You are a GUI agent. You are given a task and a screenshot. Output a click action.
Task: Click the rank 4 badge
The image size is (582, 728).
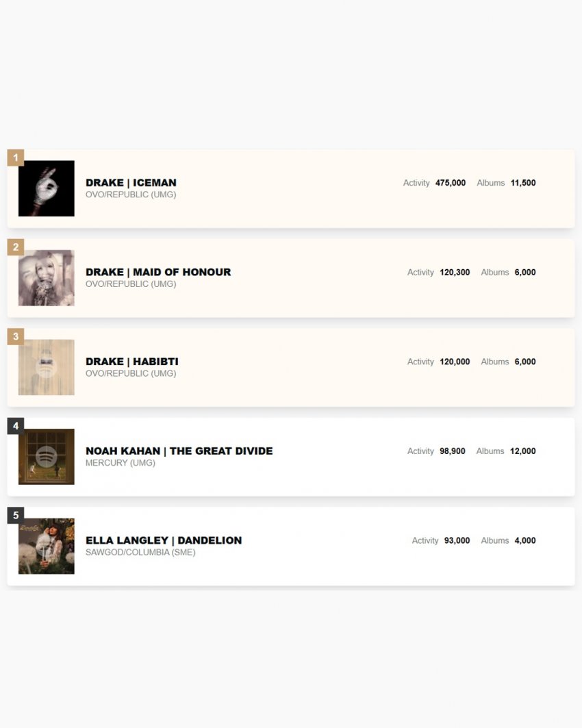pos(16,426)
